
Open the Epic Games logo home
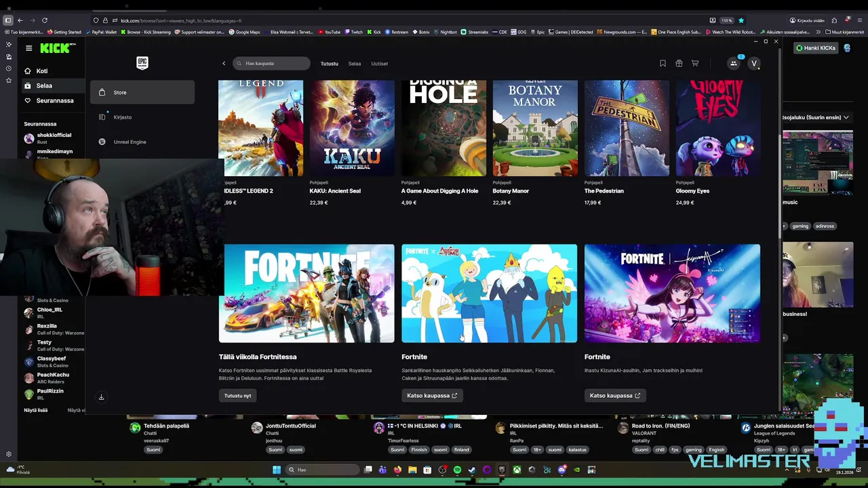142,63
